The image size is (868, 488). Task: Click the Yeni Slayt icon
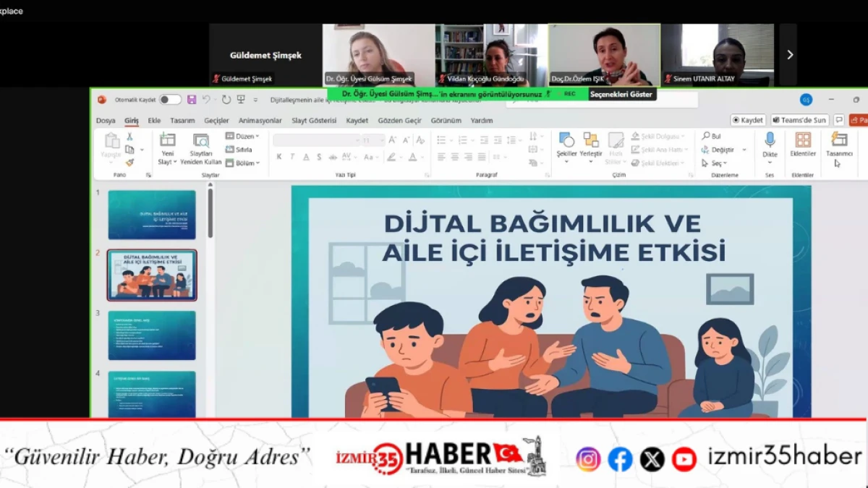[168, 141]
